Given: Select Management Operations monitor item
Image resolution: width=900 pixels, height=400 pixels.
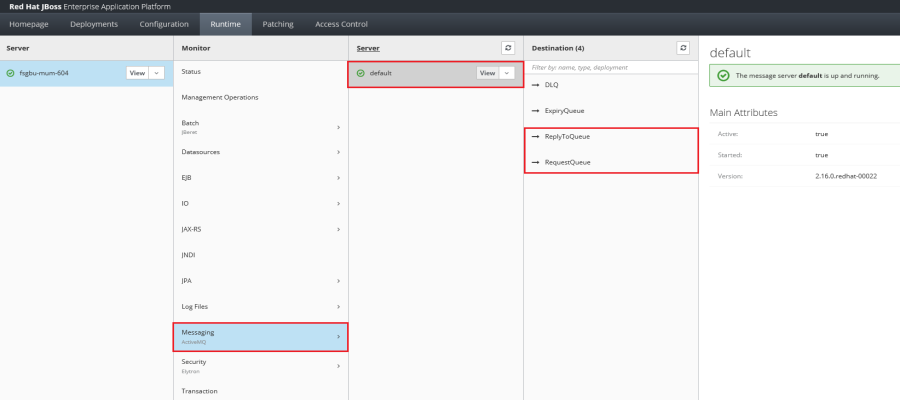Looking at the screenshot, I should pyautogui.click(x=261, y=98).
